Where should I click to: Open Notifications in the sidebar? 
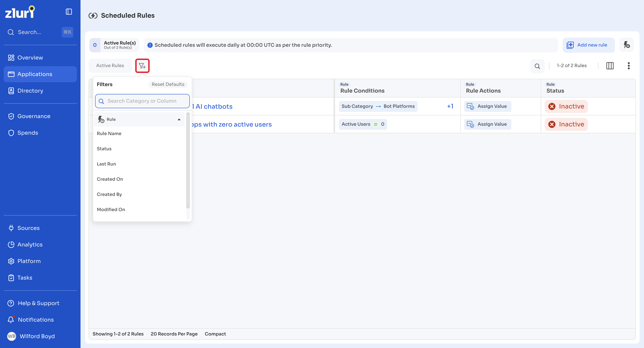[40, 320]
